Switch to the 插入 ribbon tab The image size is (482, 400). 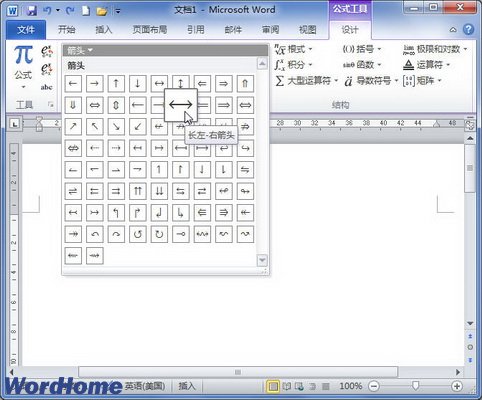[x=104, y=30]
